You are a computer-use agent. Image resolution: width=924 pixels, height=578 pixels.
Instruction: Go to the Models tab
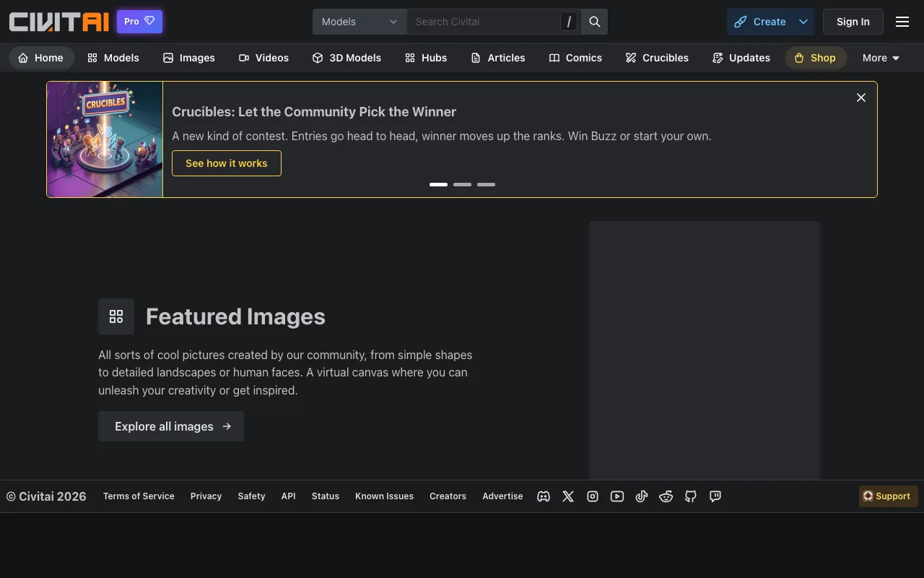113,58
